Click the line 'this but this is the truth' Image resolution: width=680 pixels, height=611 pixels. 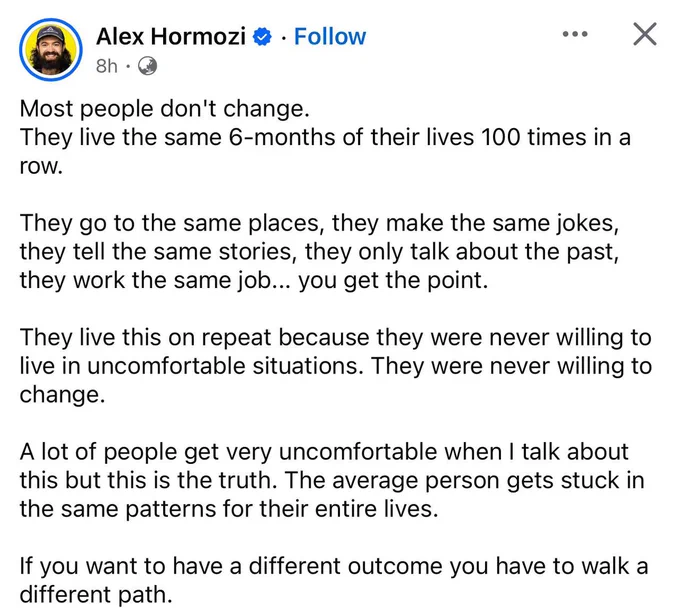click(x=332, y=480)
